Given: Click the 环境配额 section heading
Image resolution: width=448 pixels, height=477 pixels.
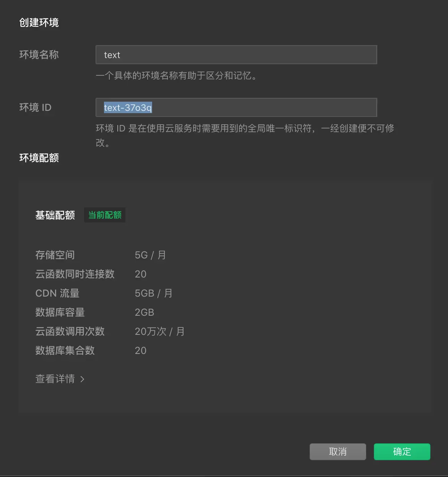Looking at the screenshot, I should [39, 158].
